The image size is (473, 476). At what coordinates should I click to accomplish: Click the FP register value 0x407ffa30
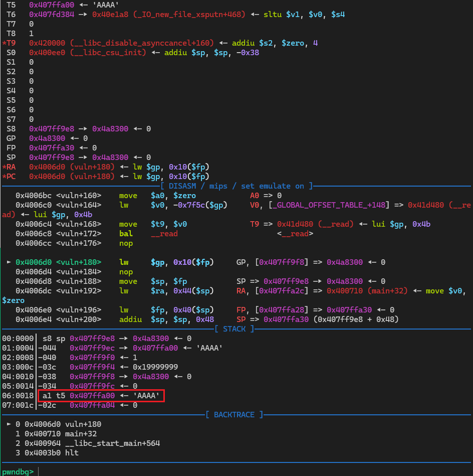click(x=52, y=148)
